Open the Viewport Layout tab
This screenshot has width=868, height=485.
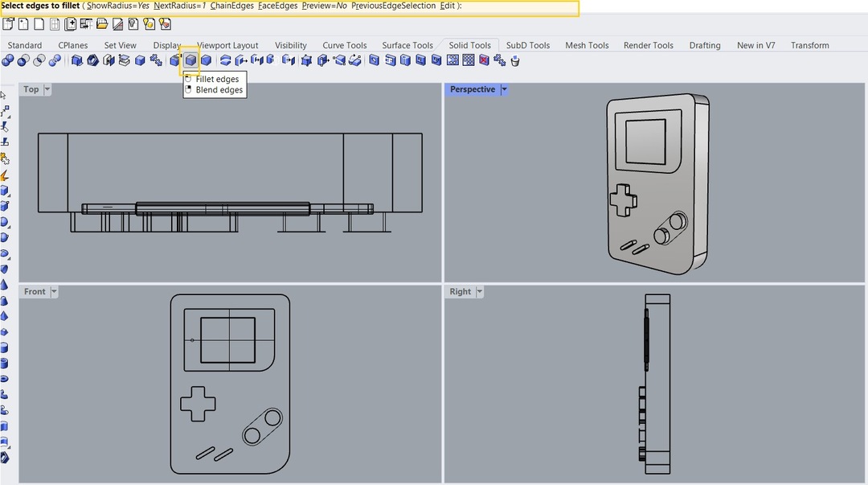click(x=227, y=46)
